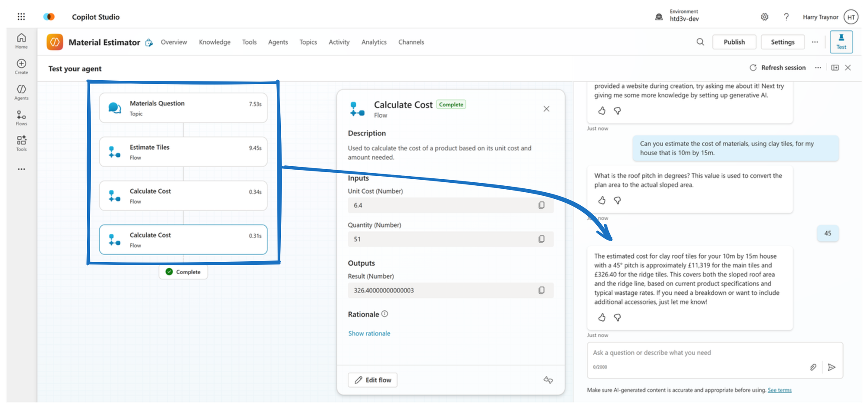Open Agents in the left sidebar
868x408 pixels.
coord(21,92)
